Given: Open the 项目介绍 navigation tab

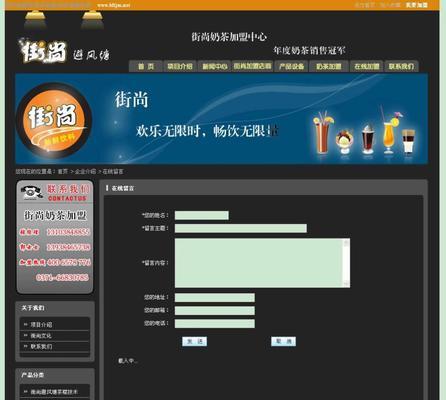Looking at the screenshot, I should 180,66.
